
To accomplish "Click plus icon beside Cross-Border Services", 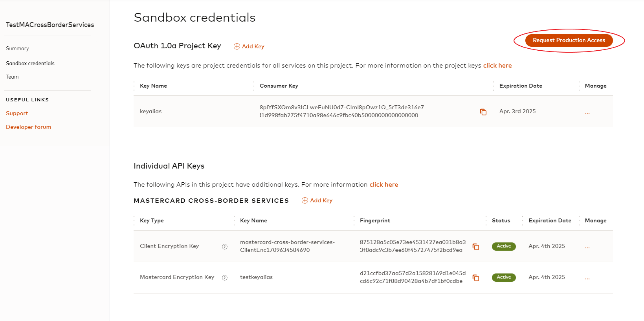I will [305, 200].
